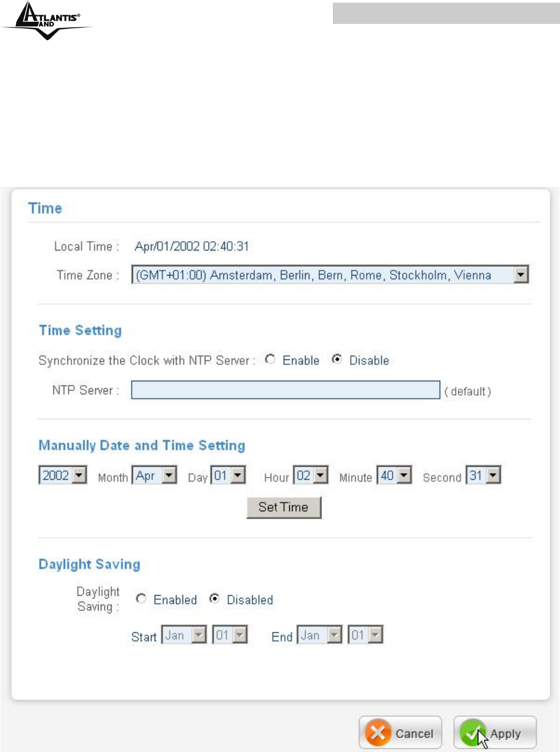Viewport: 560px width, 752px height.
Task: Select Disable for NTP synchronization
Action: [337, 359]
